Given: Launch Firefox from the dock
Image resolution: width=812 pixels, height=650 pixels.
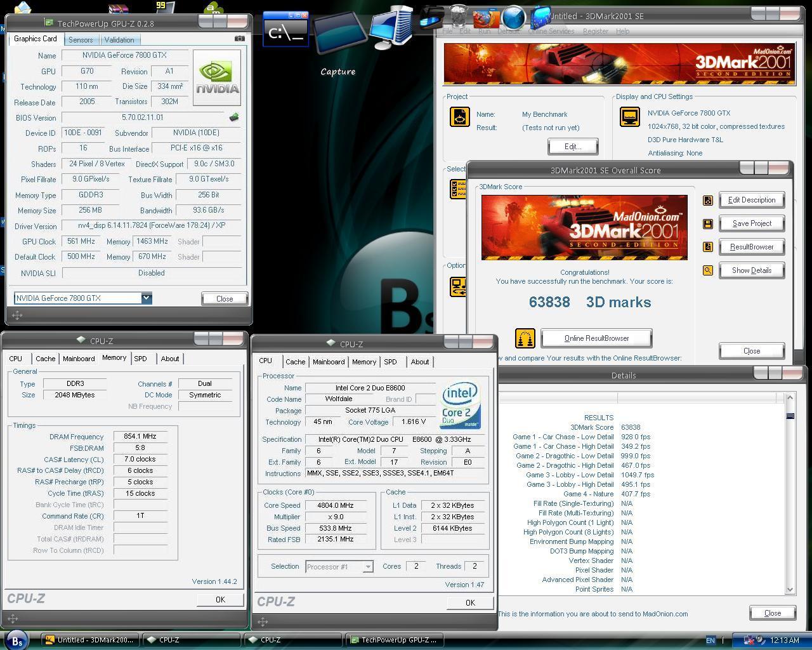Looking at the screenshot, I should point(485,18).
